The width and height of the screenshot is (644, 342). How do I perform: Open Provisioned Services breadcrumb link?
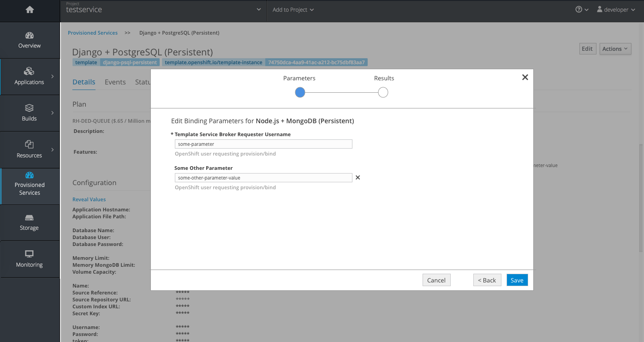[x=93, y=33]
